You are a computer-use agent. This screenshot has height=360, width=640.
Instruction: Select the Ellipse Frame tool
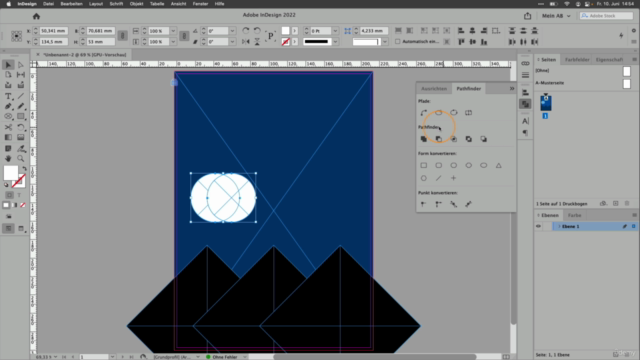click(x=8, y=117)
